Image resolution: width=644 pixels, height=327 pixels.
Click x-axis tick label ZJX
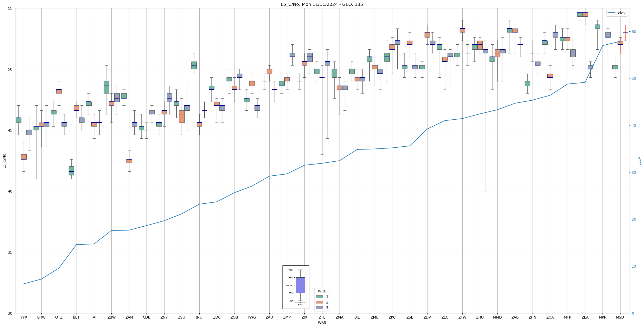click(304, 317)
